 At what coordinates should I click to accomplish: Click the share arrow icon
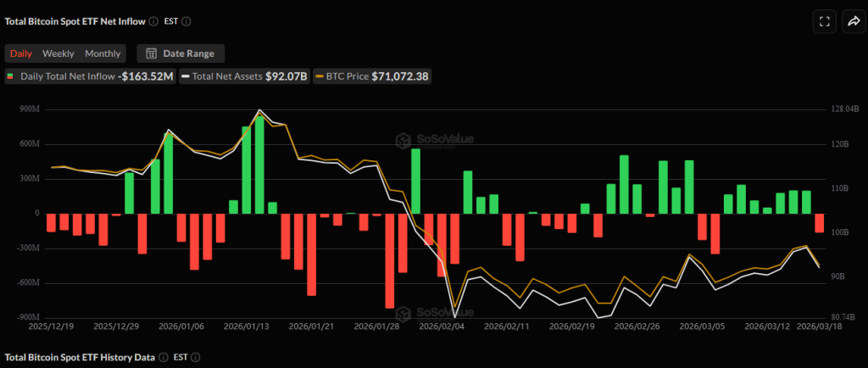click(852, 23)
